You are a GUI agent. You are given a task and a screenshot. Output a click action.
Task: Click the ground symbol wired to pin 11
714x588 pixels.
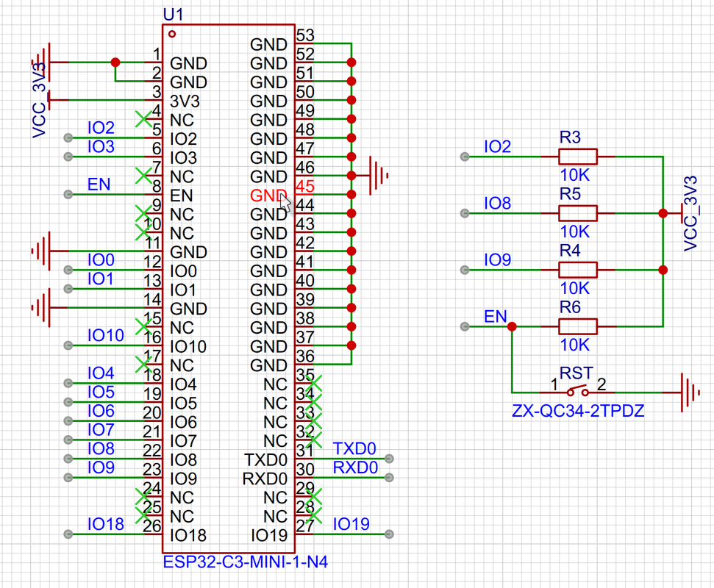(x=42, y=251)
